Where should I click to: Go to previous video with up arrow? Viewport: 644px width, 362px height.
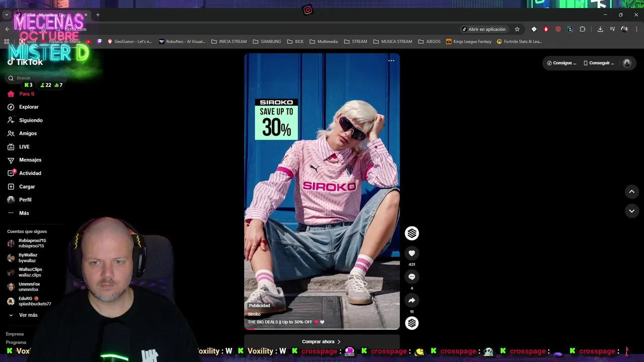(631, 192)
